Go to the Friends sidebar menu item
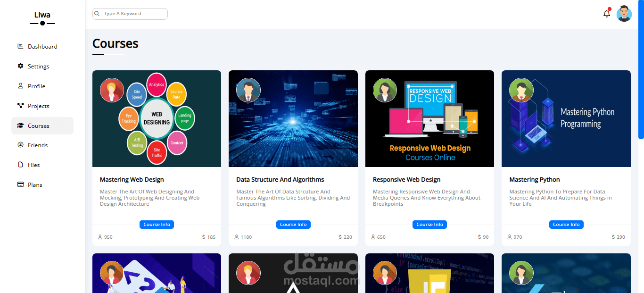The width and height of the screenshot is (644, 293). click(x=37, y=145)
